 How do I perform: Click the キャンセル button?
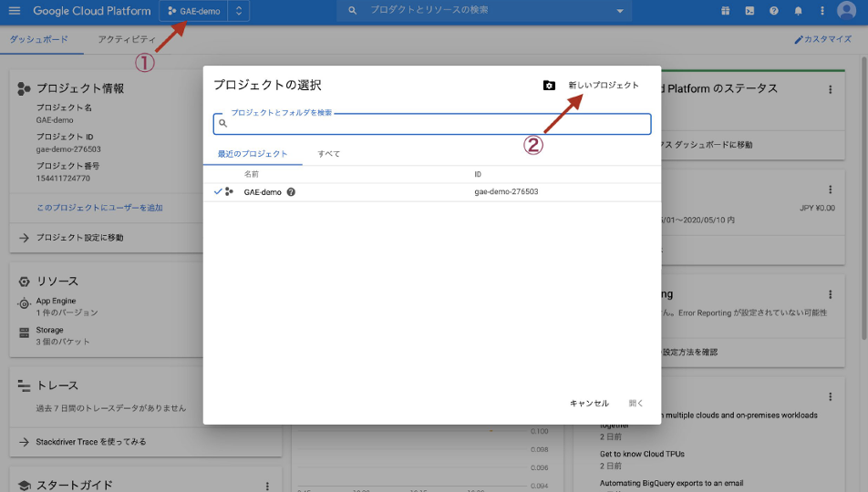589,404
